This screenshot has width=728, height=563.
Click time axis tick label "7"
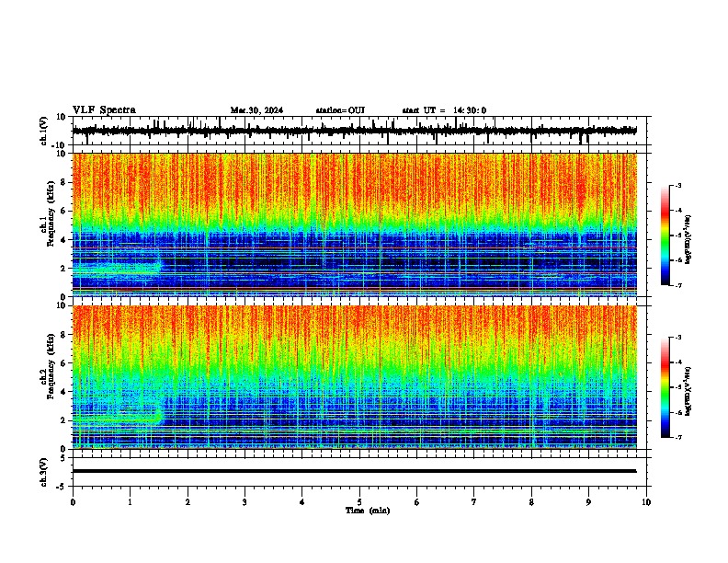[474, 502]
